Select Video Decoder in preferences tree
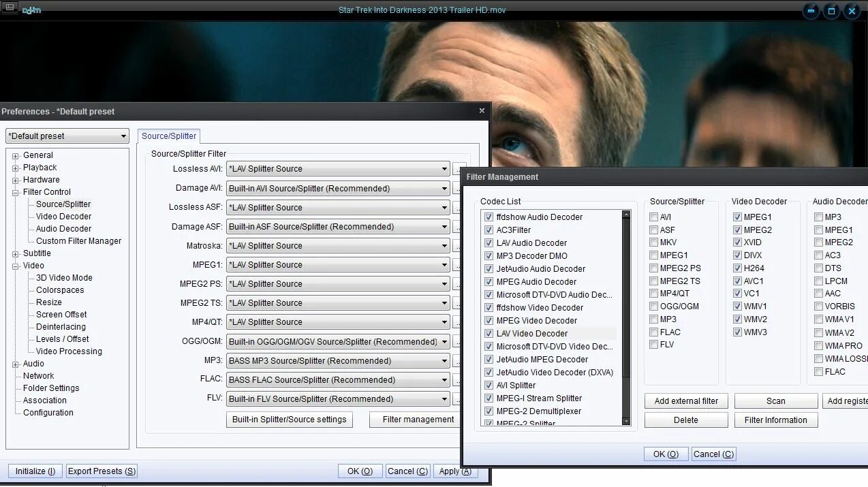The width and height of the screenshot is (868, 487). (63, 217)
